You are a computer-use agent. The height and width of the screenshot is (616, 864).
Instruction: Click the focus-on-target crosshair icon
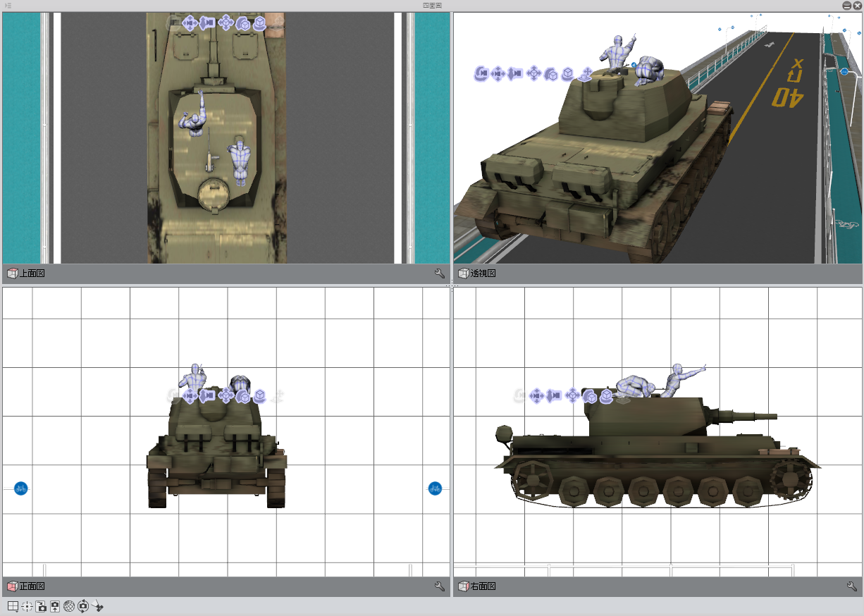click(27, 606)
